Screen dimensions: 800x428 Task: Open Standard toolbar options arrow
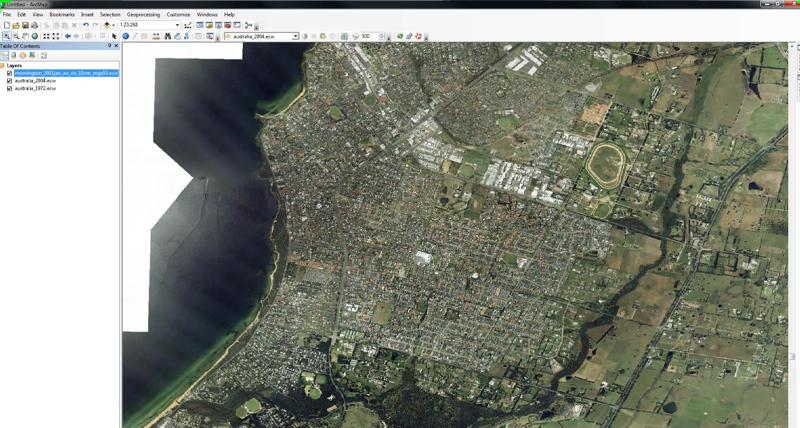point(256,28)
